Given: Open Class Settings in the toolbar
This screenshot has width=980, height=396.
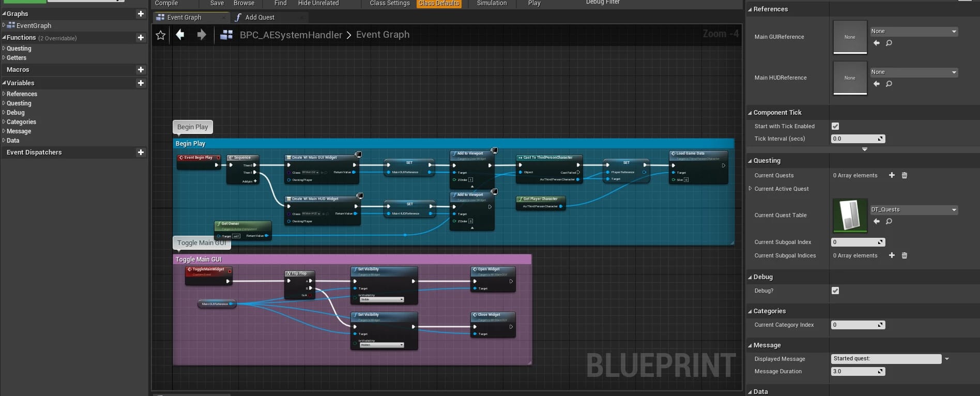Looking at the screenshot, I should pos(390,3).
